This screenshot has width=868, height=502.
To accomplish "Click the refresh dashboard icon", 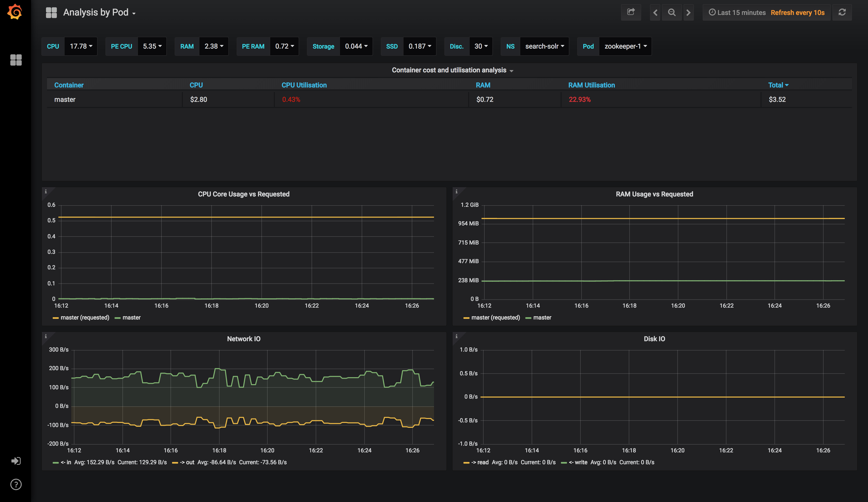I will [842, 12].
